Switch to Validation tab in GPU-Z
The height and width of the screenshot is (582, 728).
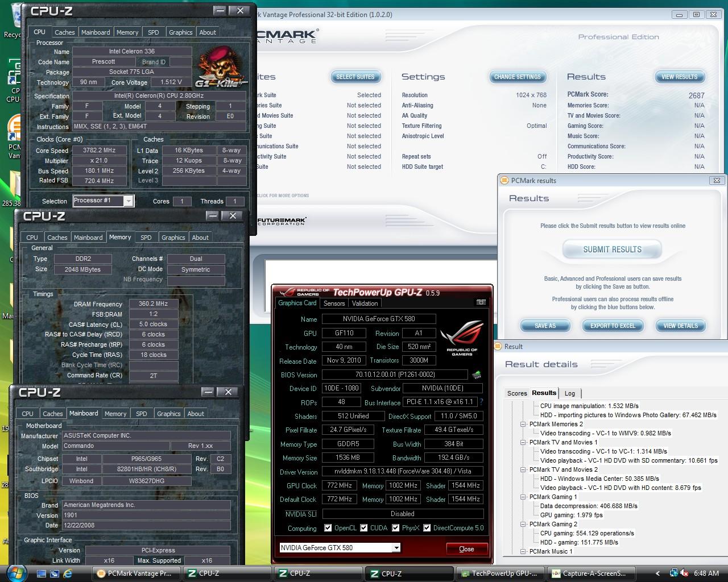tap(365, 304)
